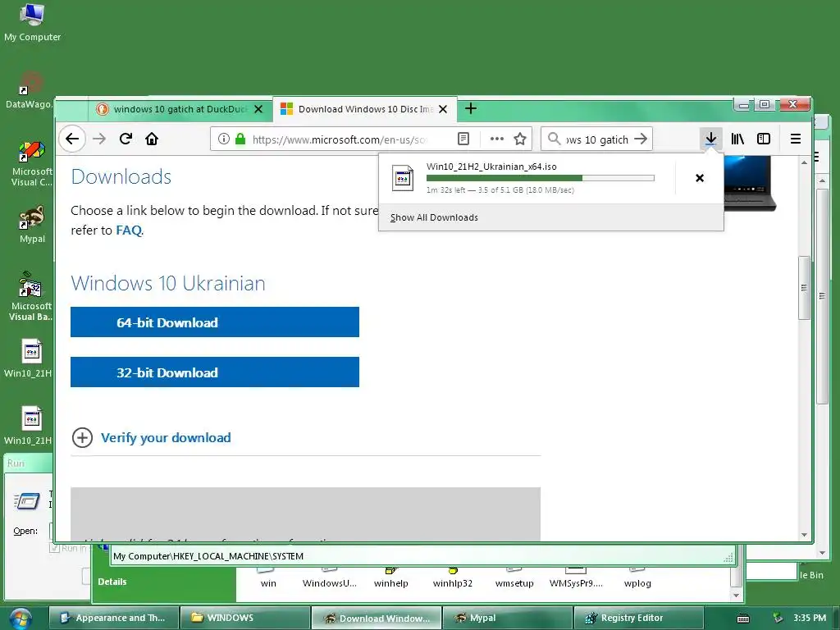Show site information via the info icon
The height and width of the screenshot is (630, 840).
coord(224,139)
